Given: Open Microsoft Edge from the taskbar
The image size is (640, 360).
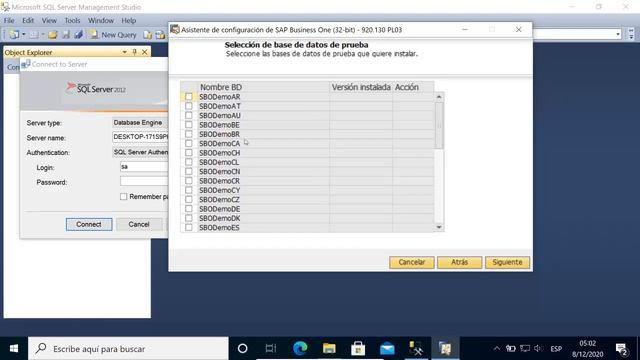Looking at the screenshot, I should 300,349.
